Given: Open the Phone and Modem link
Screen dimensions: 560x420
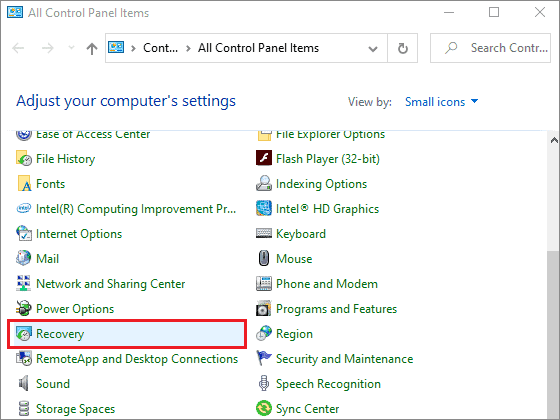Looking at the screenshot, I should pos(327,284).
